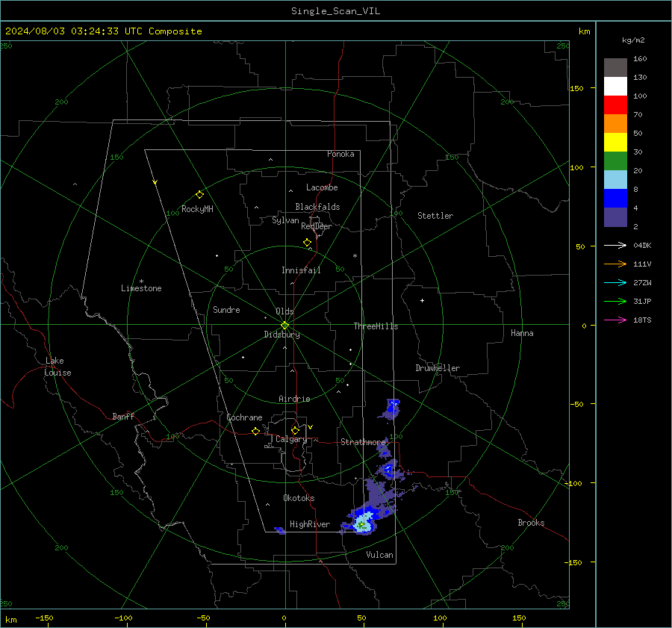Click the asterisk marker east of Innisfail

355,256
